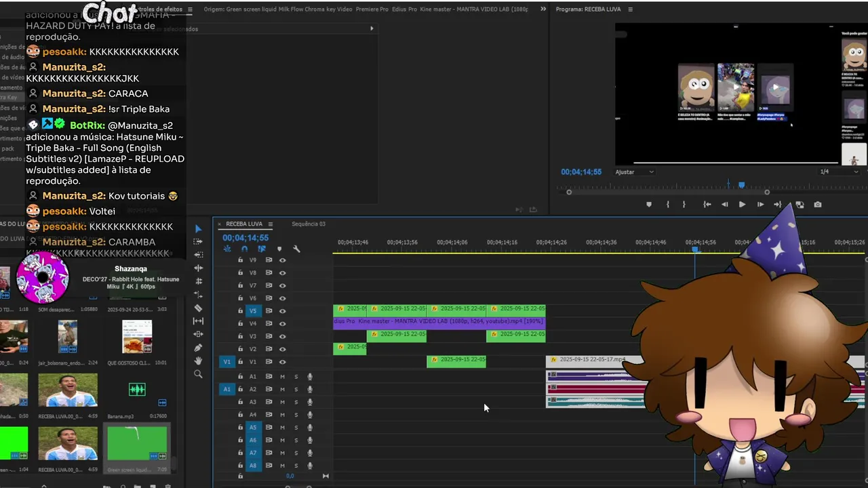The width and height of the screenshot is (868, 488).
Task: Click Program monitor timecode 00;04;14;55
Action: coord(581,172)
